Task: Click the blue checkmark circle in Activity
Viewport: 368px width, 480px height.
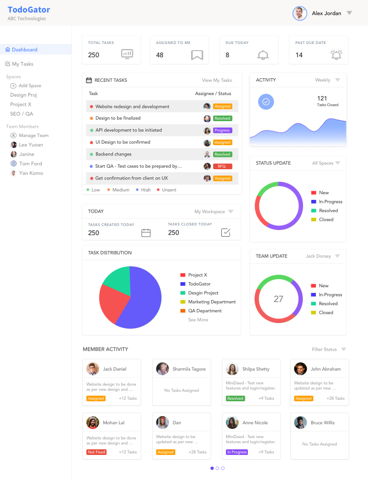Action: [x=266, y=102]
